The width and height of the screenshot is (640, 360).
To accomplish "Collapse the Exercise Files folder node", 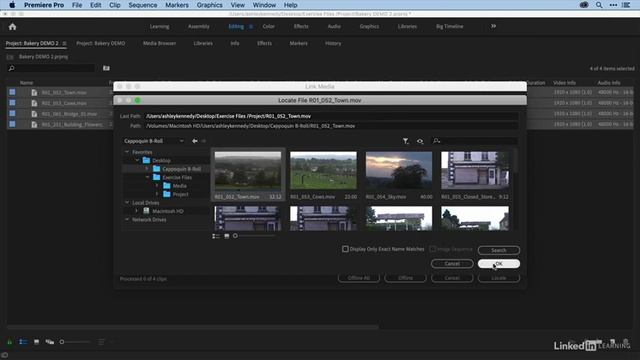I will click(147, 177).
